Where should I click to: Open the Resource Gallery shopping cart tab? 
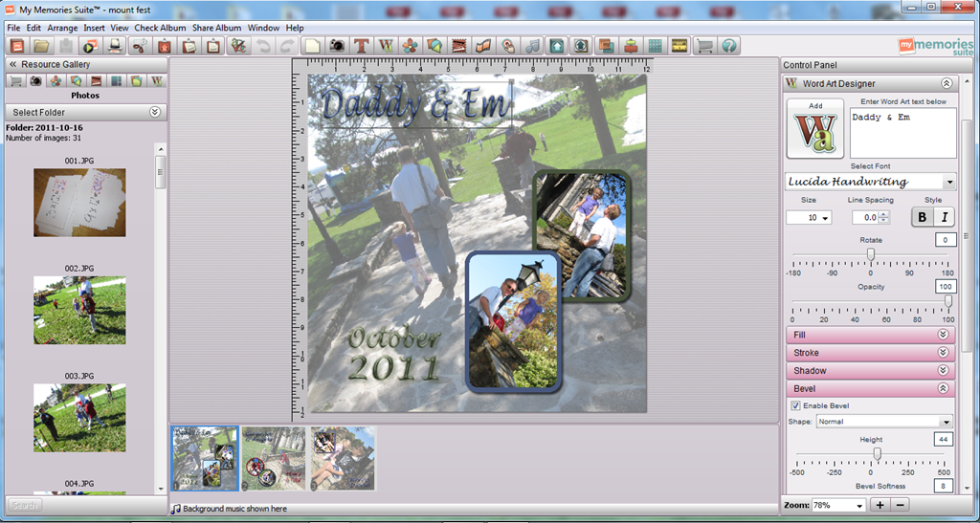pos(15,81)
